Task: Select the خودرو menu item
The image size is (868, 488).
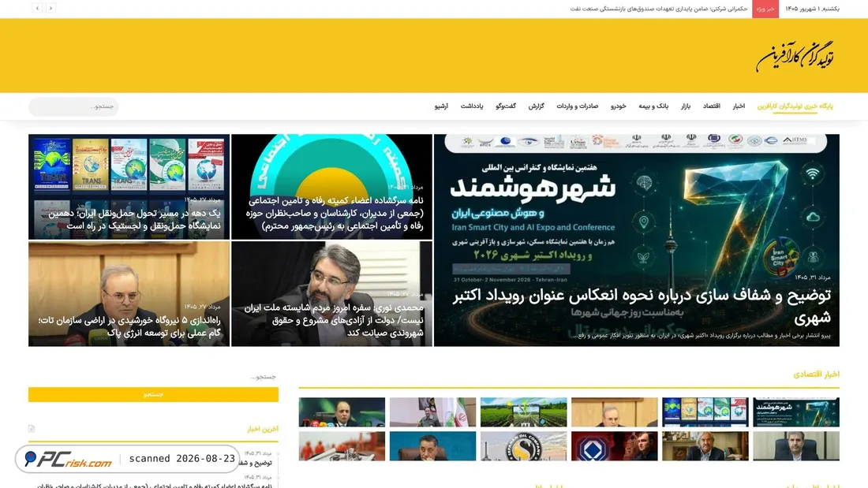Action: click(619, 106)
